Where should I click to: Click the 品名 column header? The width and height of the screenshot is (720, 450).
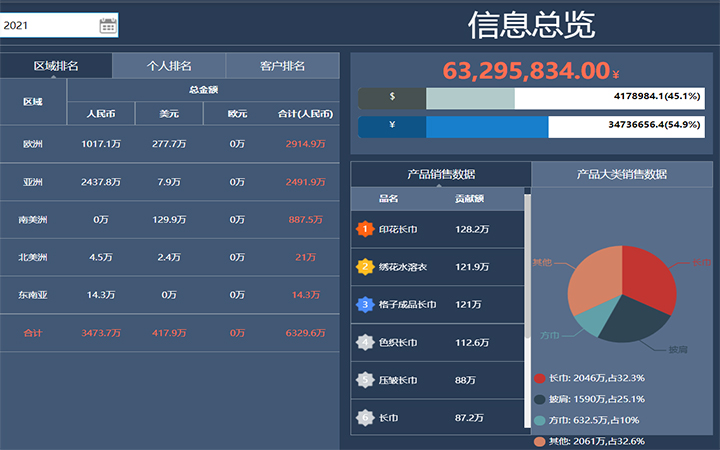pyautogui.click(x=388, y=198)
